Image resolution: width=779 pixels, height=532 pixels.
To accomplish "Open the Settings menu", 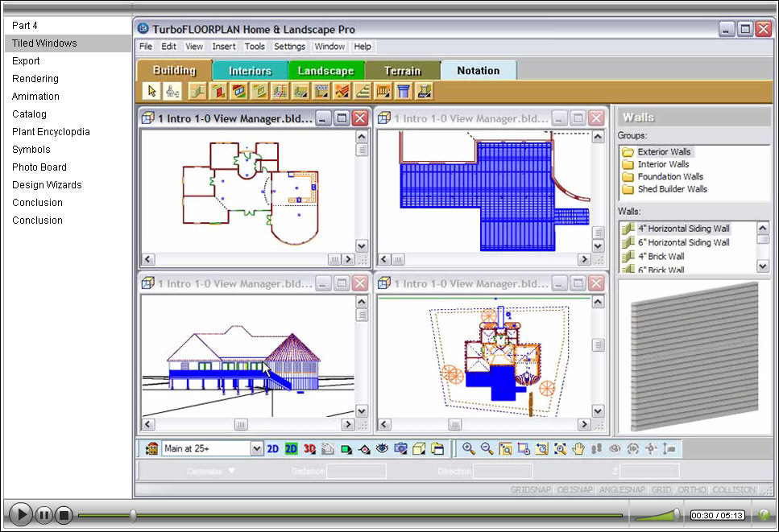I will (290, 46).
